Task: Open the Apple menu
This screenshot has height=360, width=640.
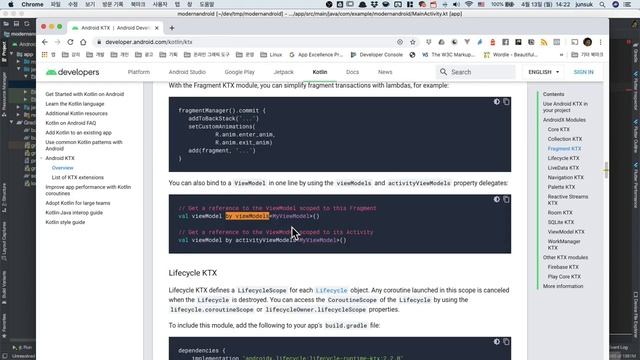Action: click(x=11, y=4)
